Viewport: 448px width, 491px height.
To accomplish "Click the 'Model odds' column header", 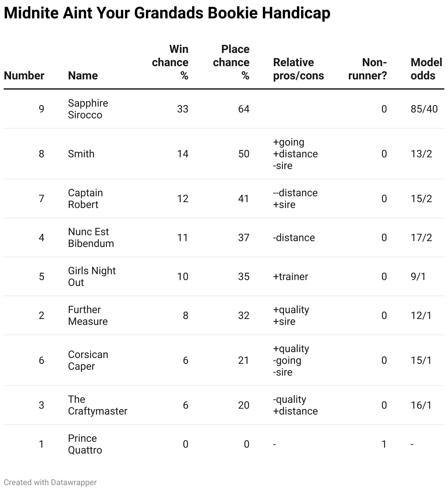I will point(426,69).
